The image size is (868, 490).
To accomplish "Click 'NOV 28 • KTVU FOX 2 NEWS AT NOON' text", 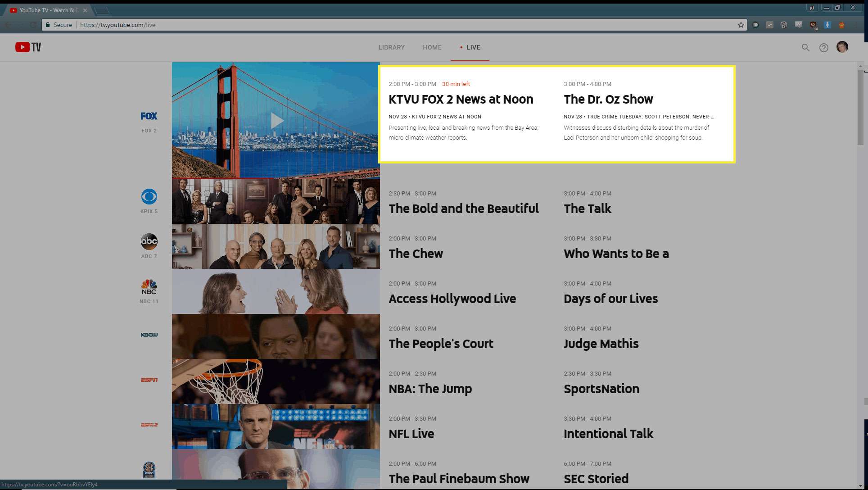I will point(435,117).
